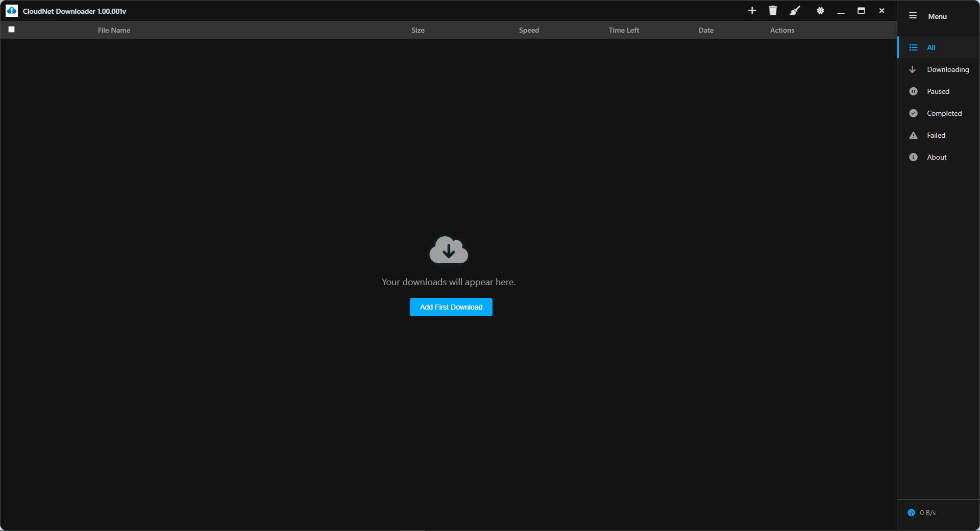Open the About section

938,157
